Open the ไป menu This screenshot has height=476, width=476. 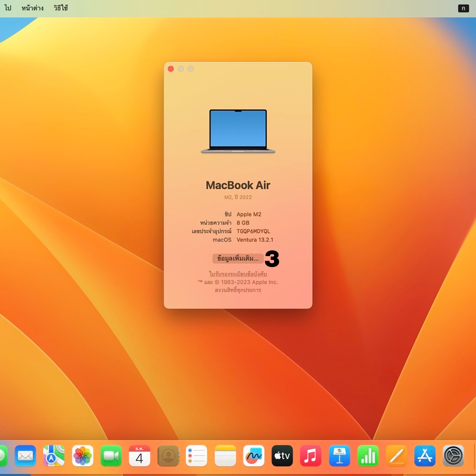8,8
